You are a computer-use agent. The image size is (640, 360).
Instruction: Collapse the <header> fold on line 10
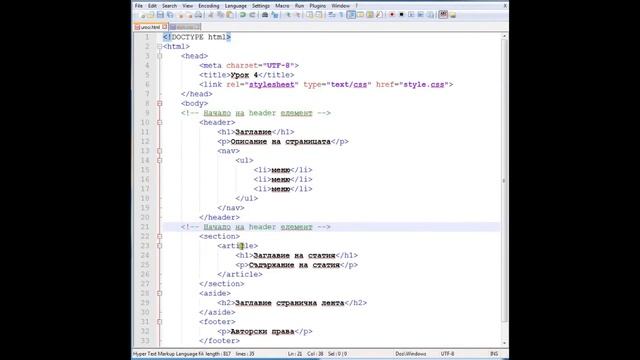tap(160, 122)
